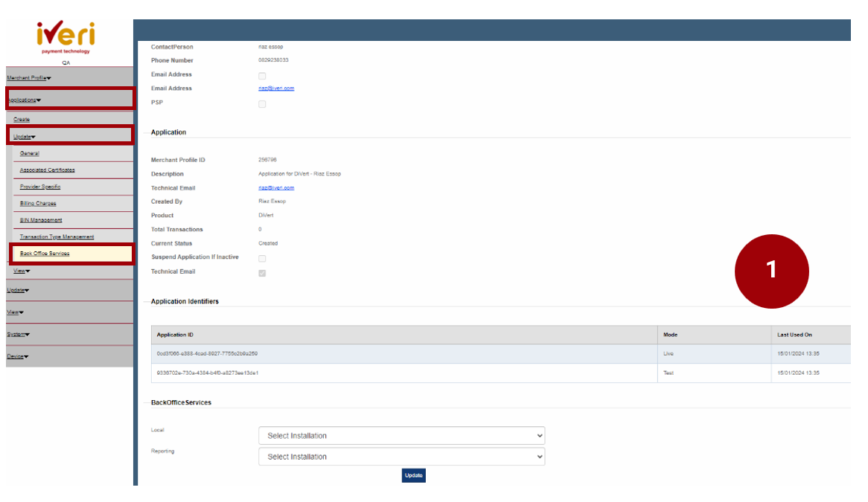
Task: Open the Reporting installation dropdown
Action: click(x=401, y=457)
